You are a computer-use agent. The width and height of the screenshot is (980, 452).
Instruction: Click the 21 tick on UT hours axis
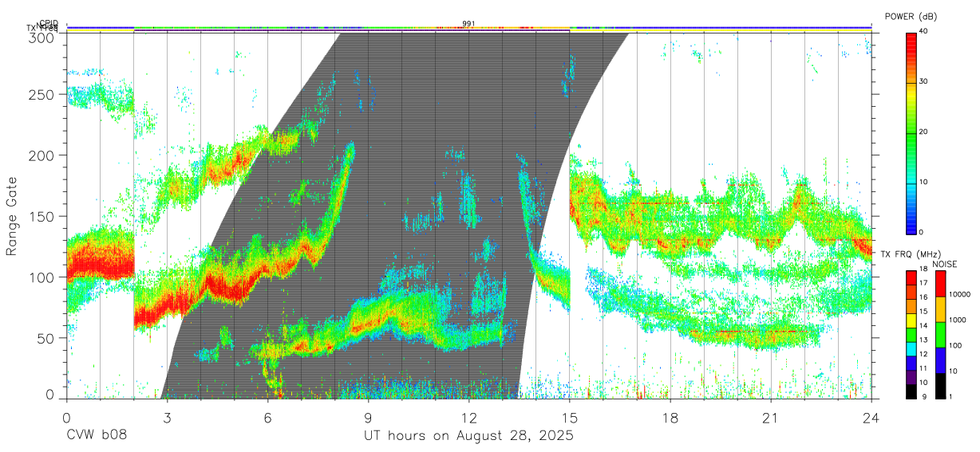point(771,418)
